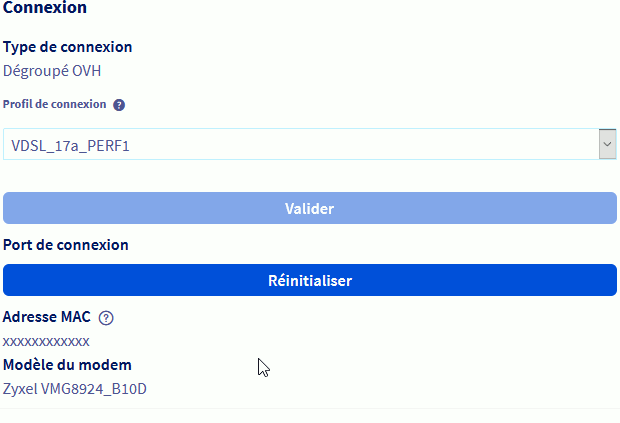Open the VDSL_17a_PERF1 profile select box

300,145
